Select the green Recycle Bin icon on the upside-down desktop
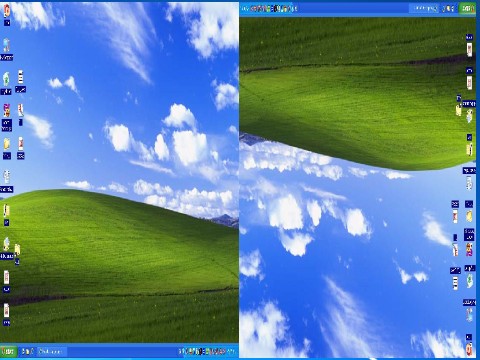 (x=470, y=281)
